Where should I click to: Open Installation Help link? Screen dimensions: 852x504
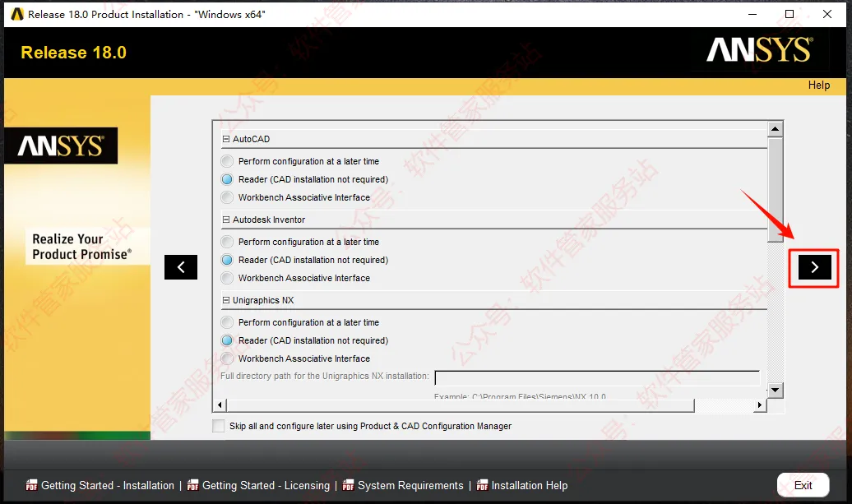point(530,486)
